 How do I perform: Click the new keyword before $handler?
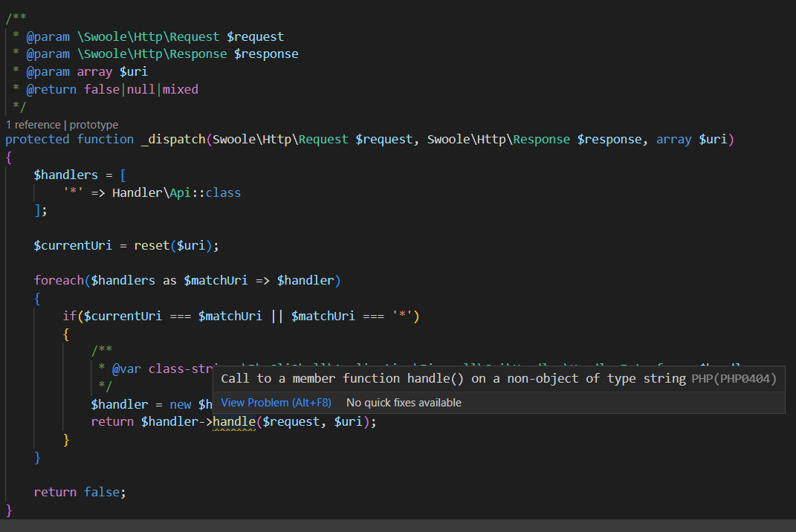coord(180,403)
